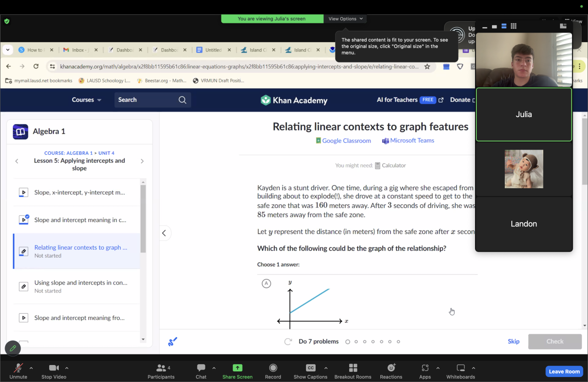Open the VRMUN Draft Position bookmark
The height and width of the screenshot is (382, 588).
[219, 81]
